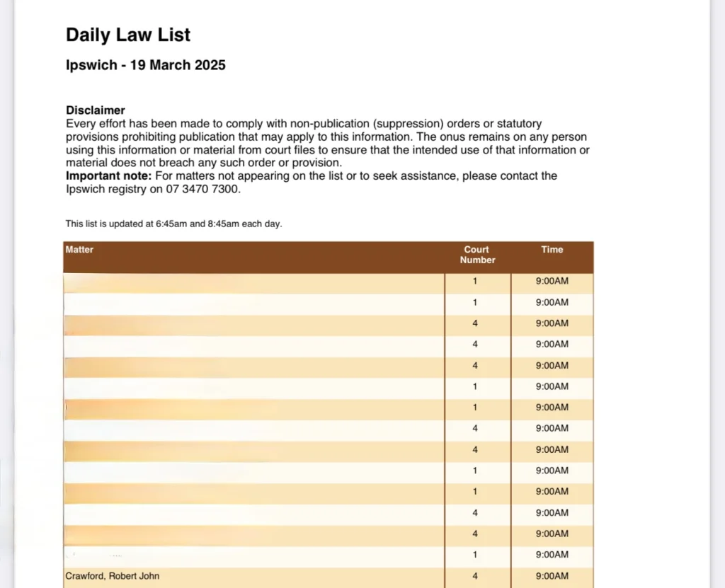Image resolution: width=725 pixels, height=588 pixels.
Task: Click first table row's court number
Action: [475, 282]
